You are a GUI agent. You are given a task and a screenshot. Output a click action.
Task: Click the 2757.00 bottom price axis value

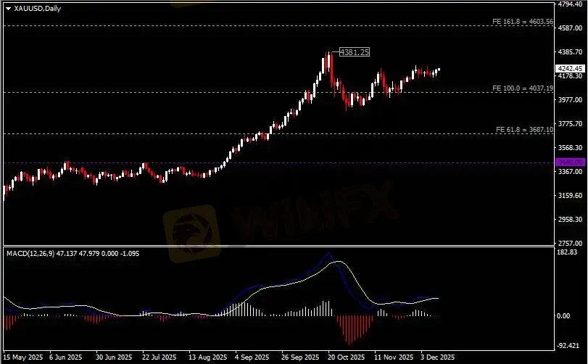tap(571, 243)
